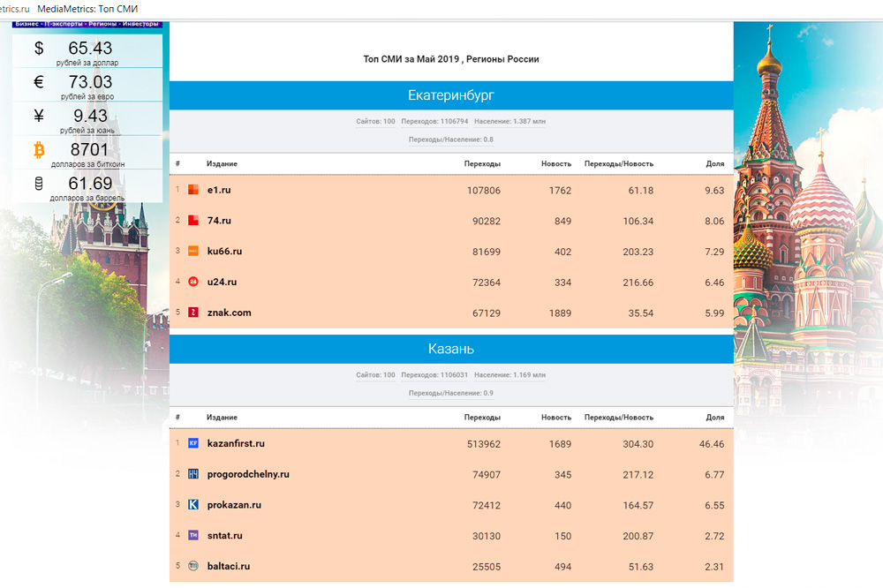
Task: Sort Казань table by Доля column
Action: point(715,418)
